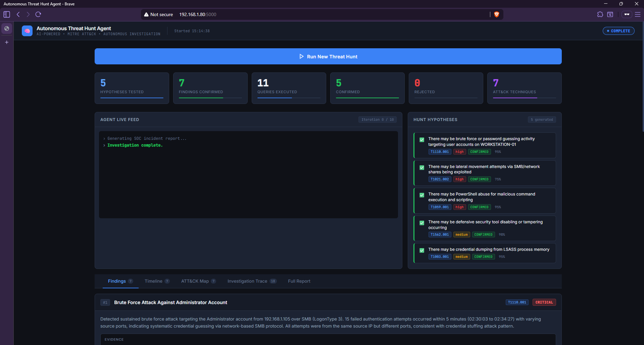Click the Findings Confirmed stat card
The image size is (644, 345).
coord(210,88)
